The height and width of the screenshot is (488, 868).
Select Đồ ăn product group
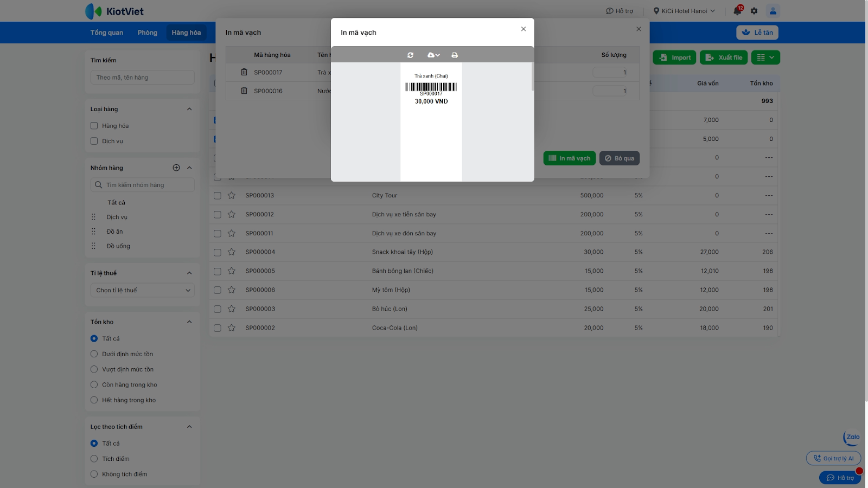(114, 232)
